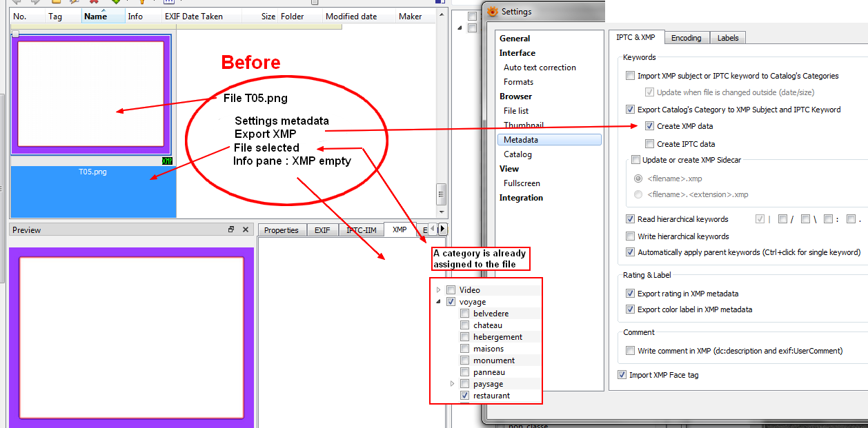This screenshot has height=428, width=868.
Task: Select Integration in Settings tree
Action: pyautogui.click(x=521, y=198)
